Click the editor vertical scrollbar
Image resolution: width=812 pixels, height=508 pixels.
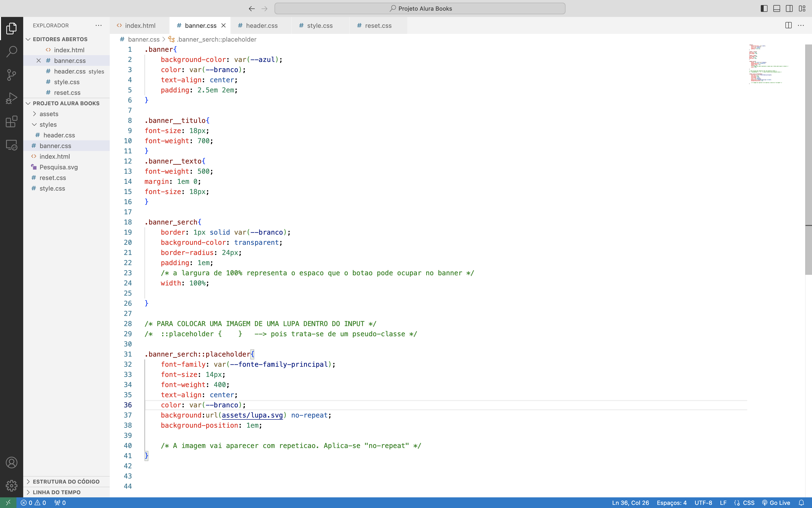tap(808, 160)
